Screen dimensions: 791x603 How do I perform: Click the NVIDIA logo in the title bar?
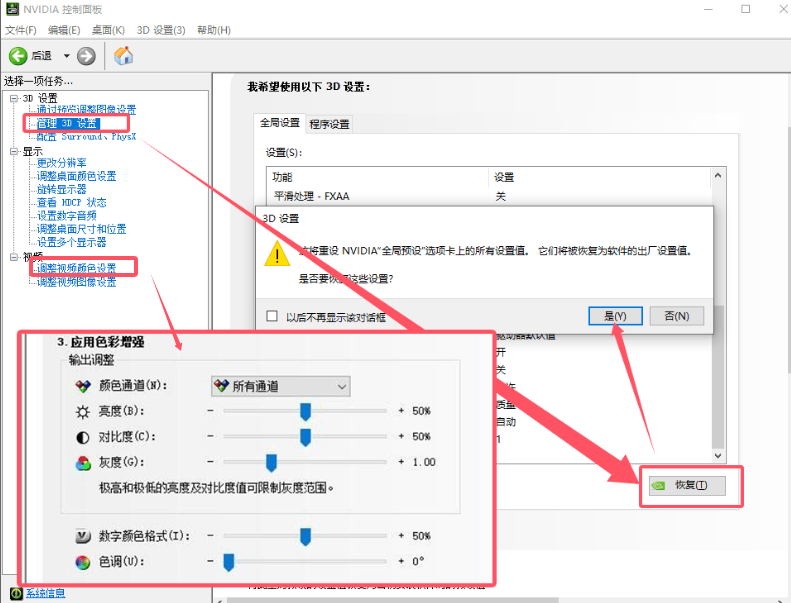(x=13, y=9)
